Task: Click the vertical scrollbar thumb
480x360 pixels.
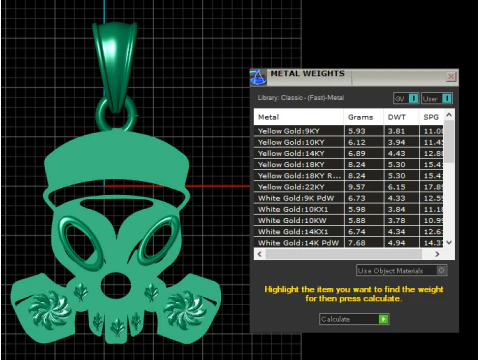Action: coord(449,141)
